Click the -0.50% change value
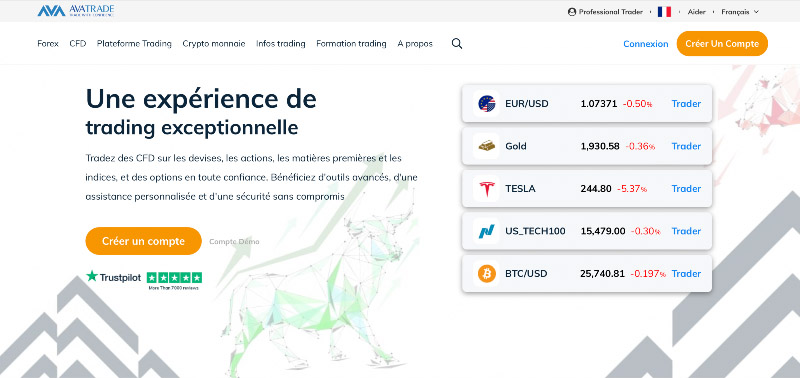This screenshot has height=378, width=800. (x=637, y=104)
